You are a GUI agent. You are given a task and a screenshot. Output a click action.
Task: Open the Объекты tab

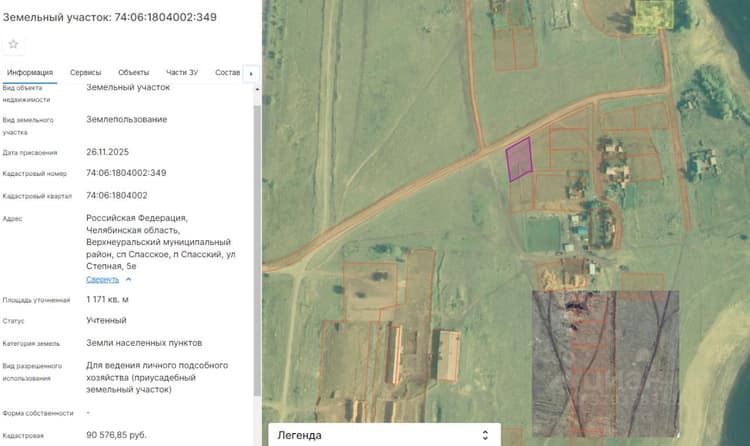click(x=133, y=72)
